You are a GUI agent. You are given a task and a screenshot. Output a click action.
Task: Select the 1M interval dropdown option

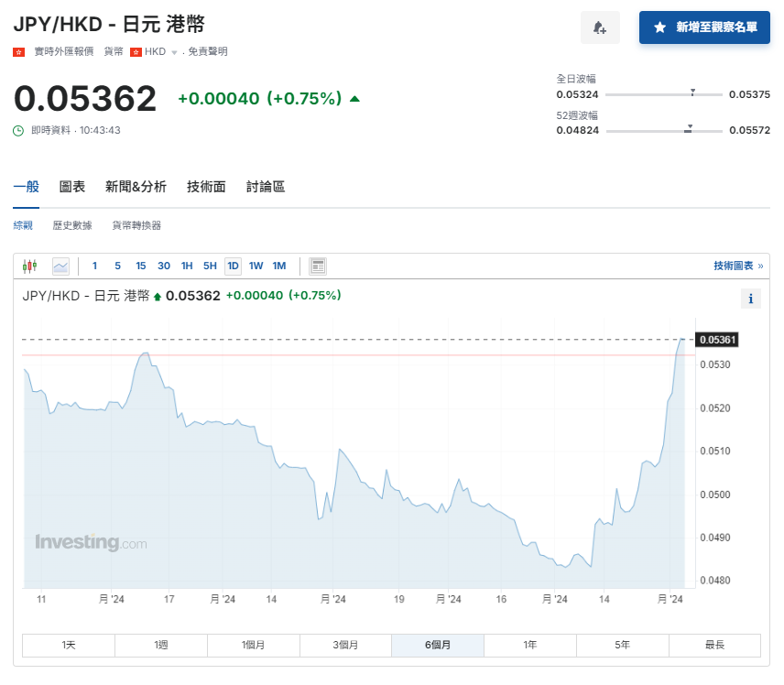(x=278, y=266)
